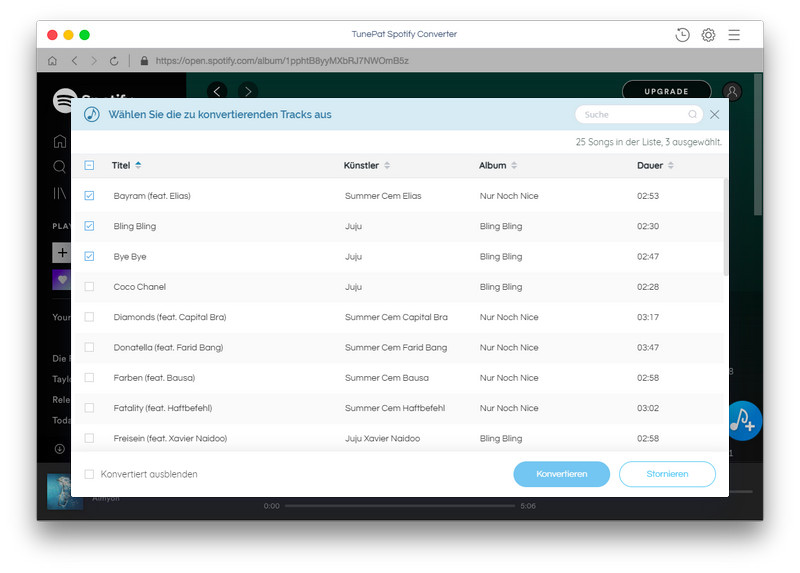Open Liked Songs heart icon
The height and width of the screenshot is (573, 800).
click(x=61, y=280)
